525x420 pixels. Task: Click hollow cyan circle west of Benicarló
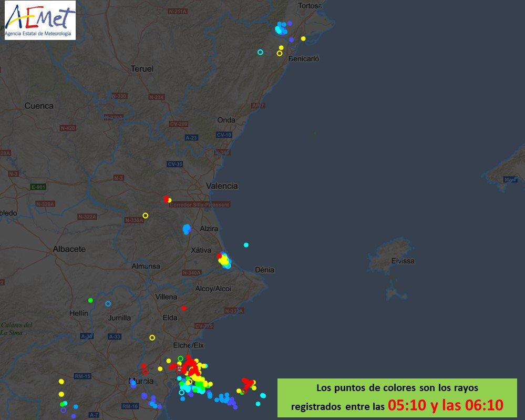coord(260,52)
